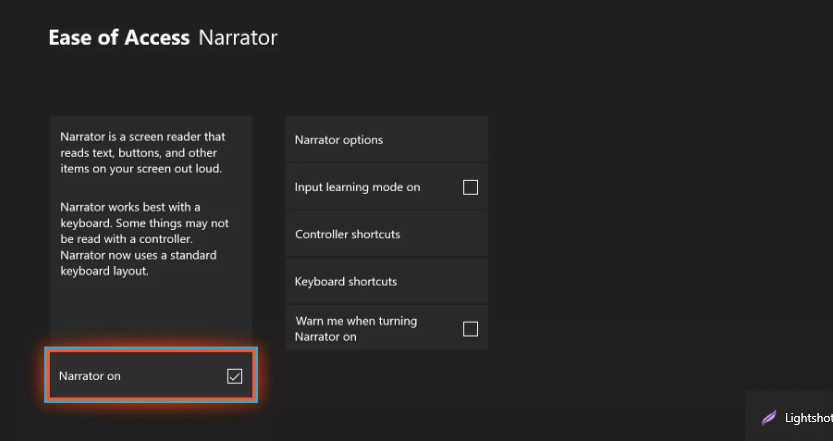Viewport: 833px width, 441px height.
Task: Click the Lightshot feather icon
Action: click(x=769, y=418)
